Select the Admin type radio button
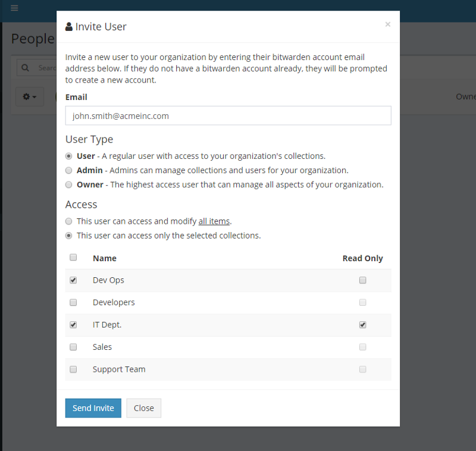 69,170
